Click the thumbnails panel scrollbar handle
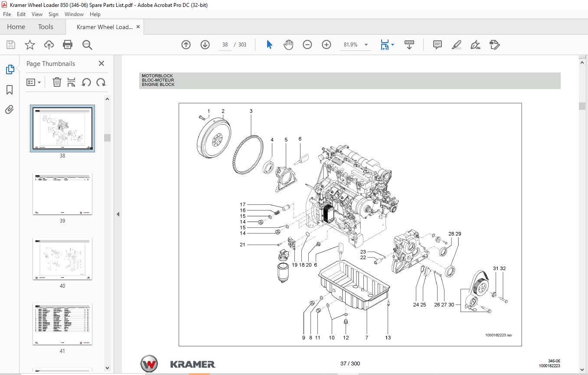This screenshot has height=375, width=588. coord(107,138)
